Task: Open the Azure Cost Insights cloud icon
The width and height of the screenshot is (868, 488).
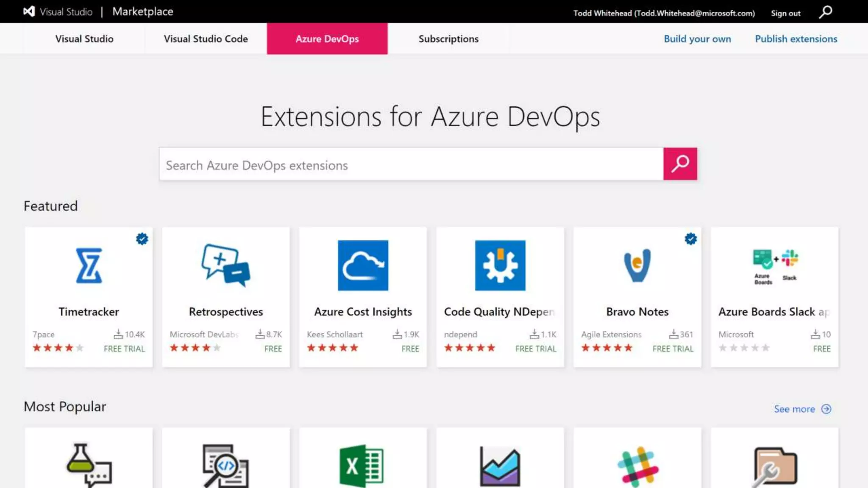Action: pos(363,266)
